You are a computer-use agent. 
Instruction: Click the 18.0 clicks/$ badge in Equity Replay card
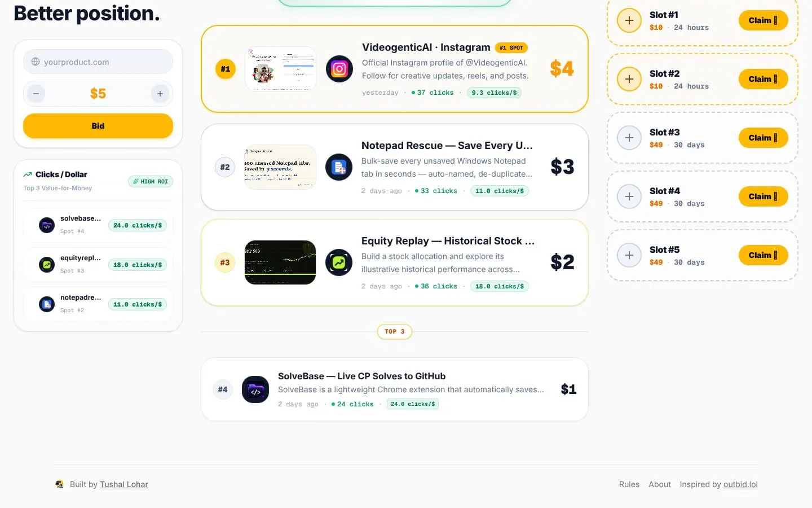click(500, 287)
